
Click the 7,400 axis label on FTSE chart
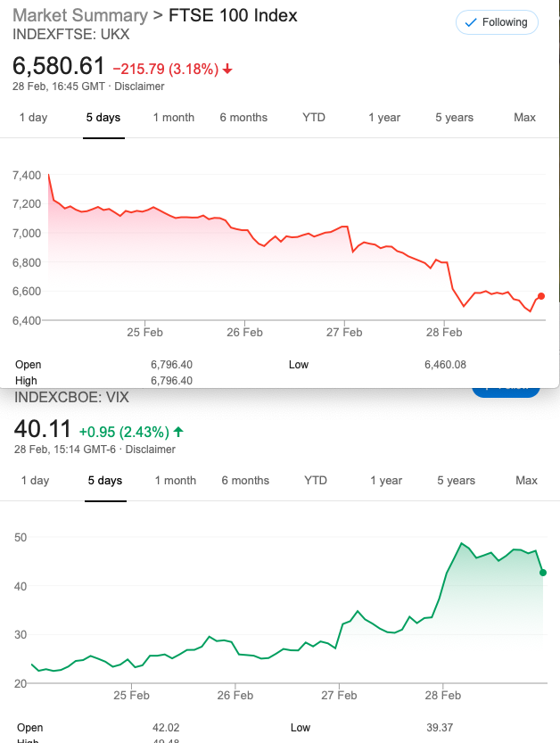coord(27,176)
